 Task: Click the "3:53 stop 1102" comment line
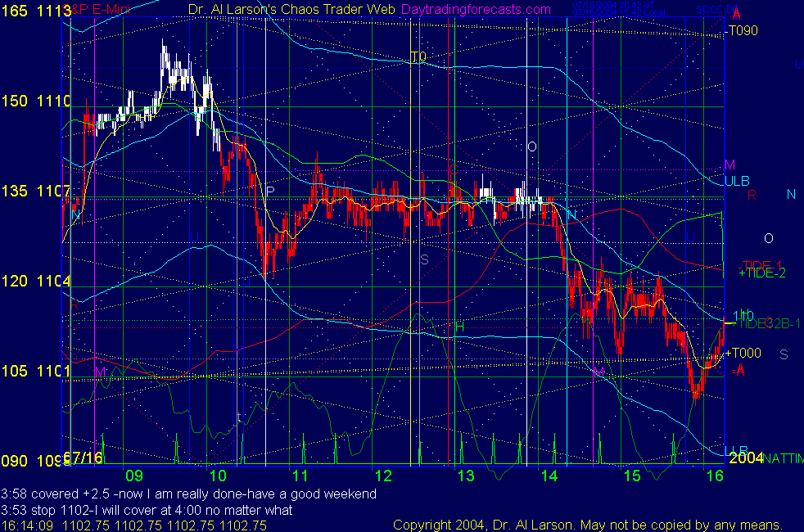[147, 511]
